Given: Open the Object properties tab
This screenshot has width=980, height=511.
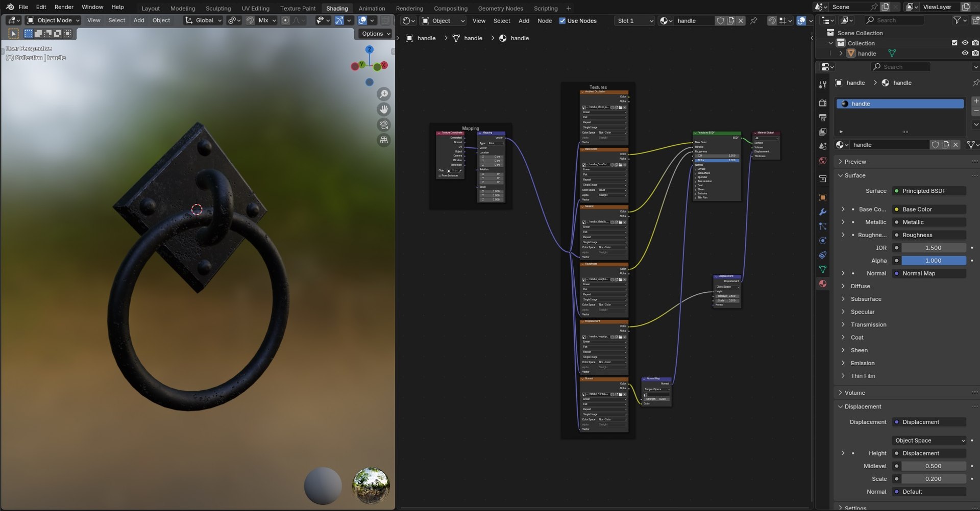Looking at the screenshot, I should [x=822, y=197].
